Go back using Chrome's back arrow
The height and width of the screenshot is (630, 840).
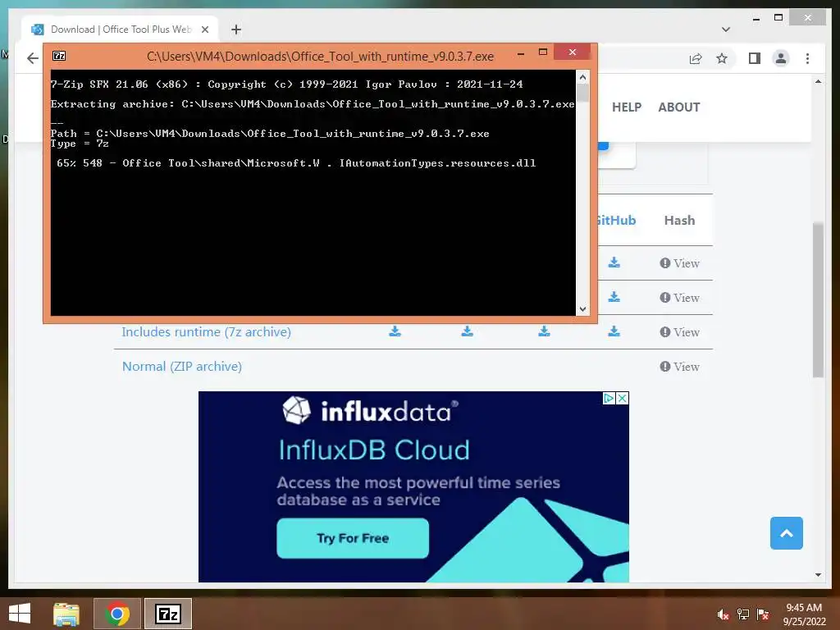33,58
